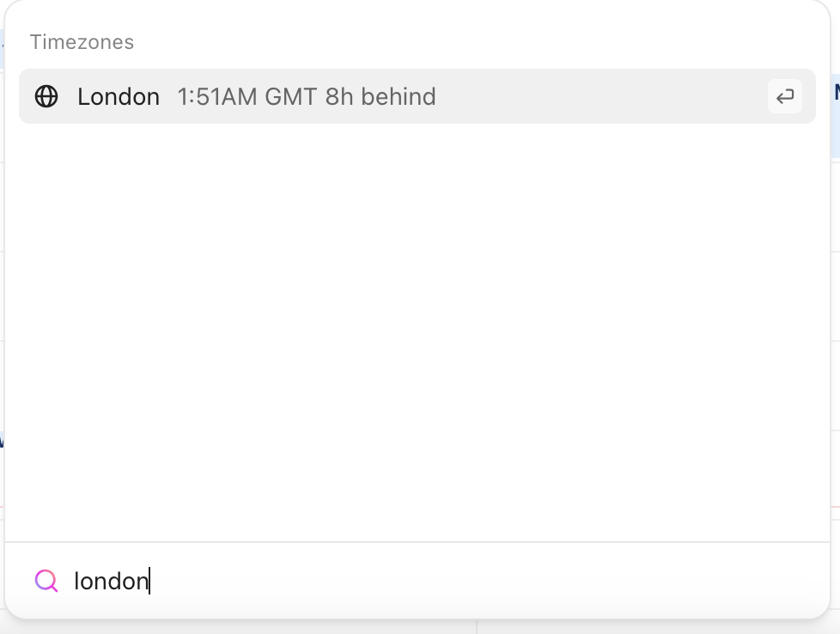Image resolution: width=840 pixels, height=634 pixels.
Task: Click the globe icon beside London
Action: [46, 96]
